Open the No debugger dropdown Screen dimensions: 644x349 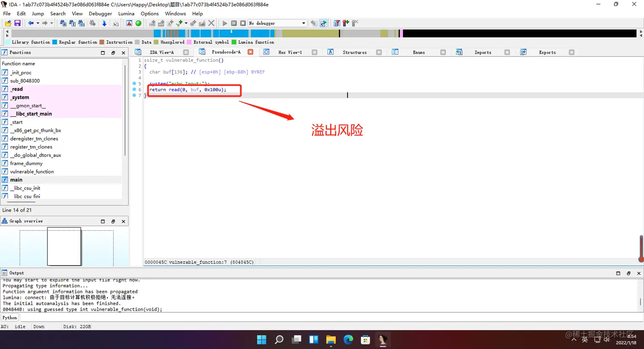[x=277, y=23]
